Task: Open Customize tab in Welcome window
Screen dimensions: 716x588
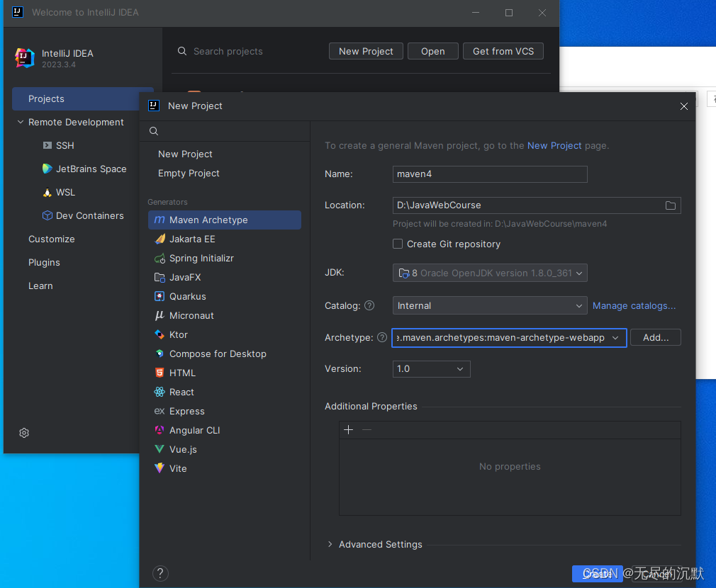Action: click(52, 239)
